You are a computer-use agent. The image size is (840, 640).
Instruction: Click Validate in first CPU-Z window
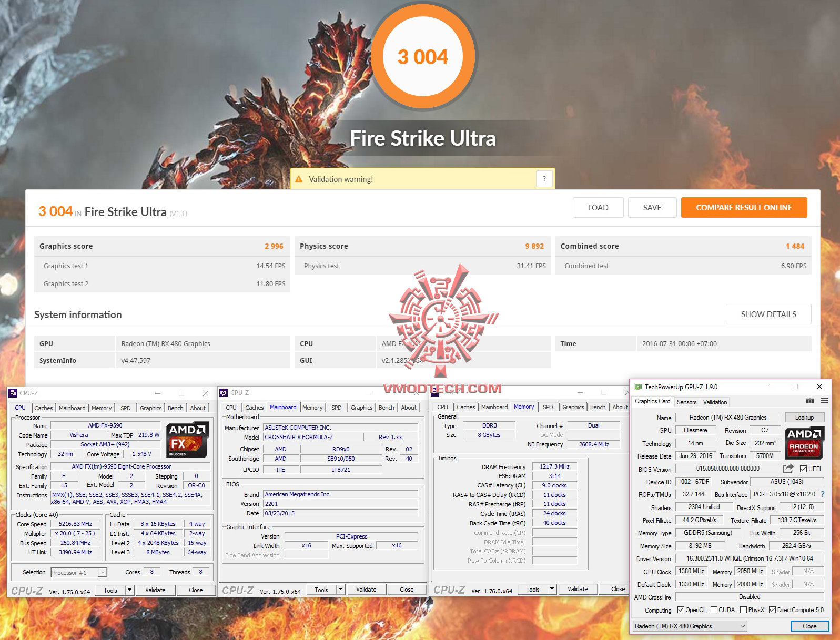155,590
